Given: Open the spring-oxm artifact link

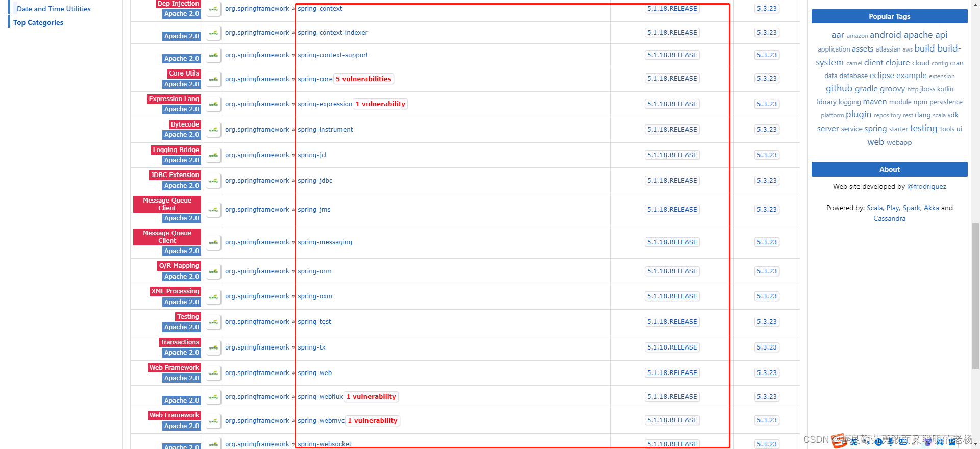Looking at the screenshot, I should pyautogui.click(x=315, y=296).
